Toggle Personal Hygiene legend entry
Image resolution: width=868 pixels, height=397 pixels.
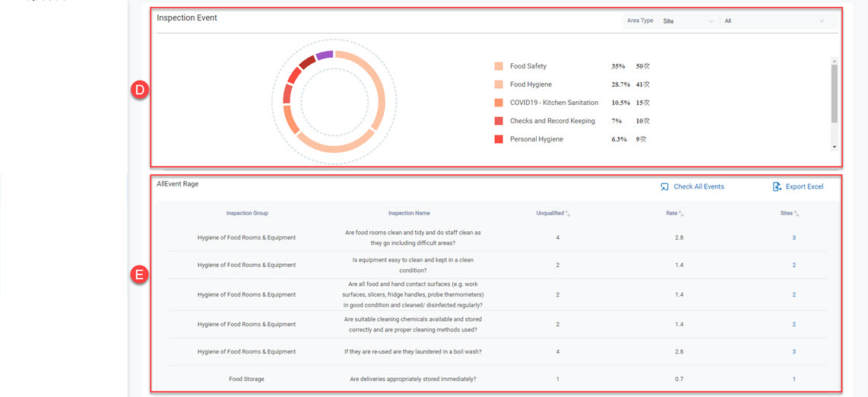[536, 139]
